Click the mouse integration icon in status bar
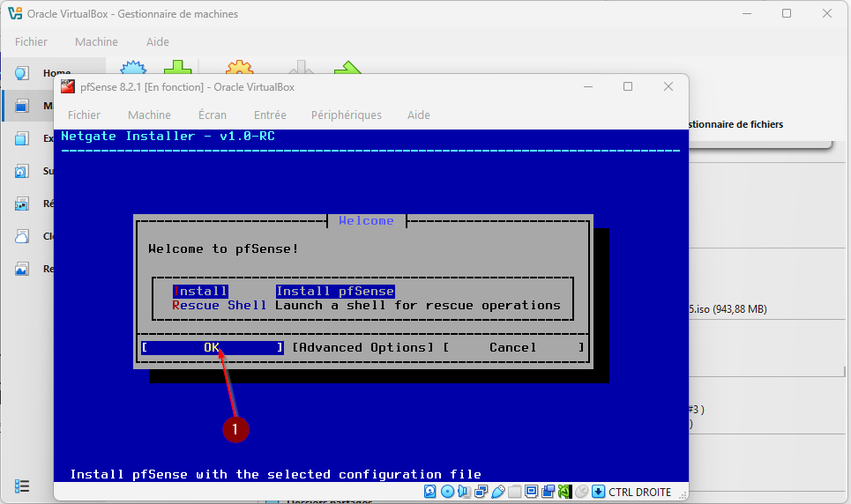 (581, 492)
